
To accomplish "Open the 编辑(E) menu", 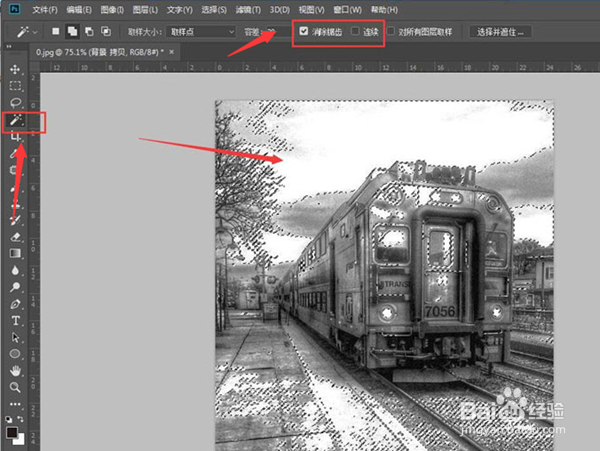I will pos(79,10).
